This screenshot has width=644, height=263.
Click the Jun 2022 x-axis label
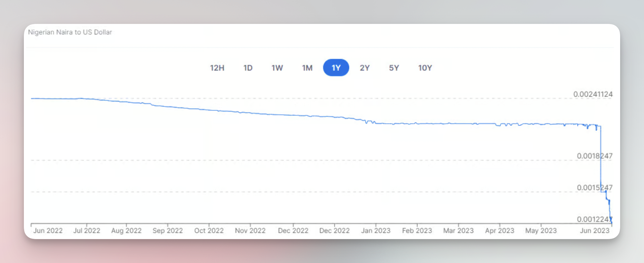point(48,231)
